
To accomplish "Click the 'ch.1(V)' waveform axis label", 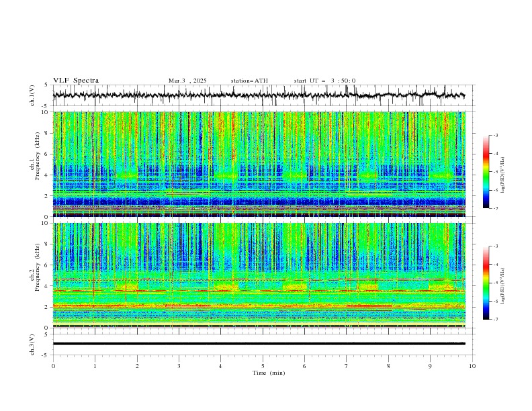I will (32, 95).
